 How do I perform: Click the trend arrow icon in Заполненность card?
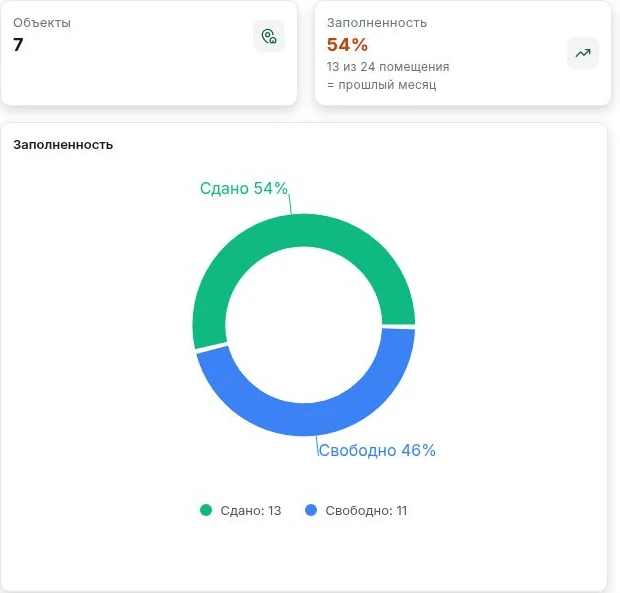pyautogui.click(x=582, y=53)
